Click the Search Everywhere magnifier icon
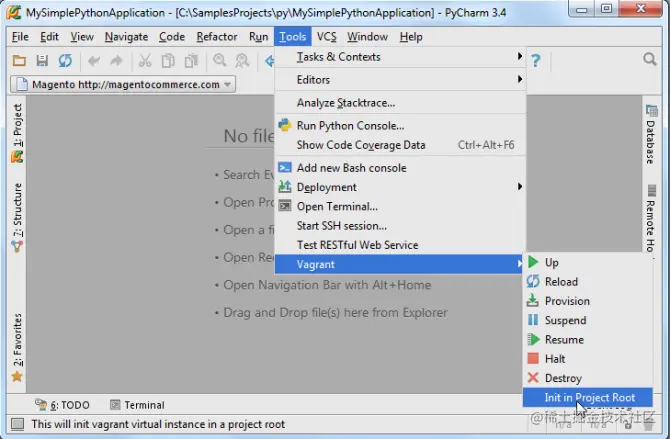 pyautogui.click(x=650, y=59)
